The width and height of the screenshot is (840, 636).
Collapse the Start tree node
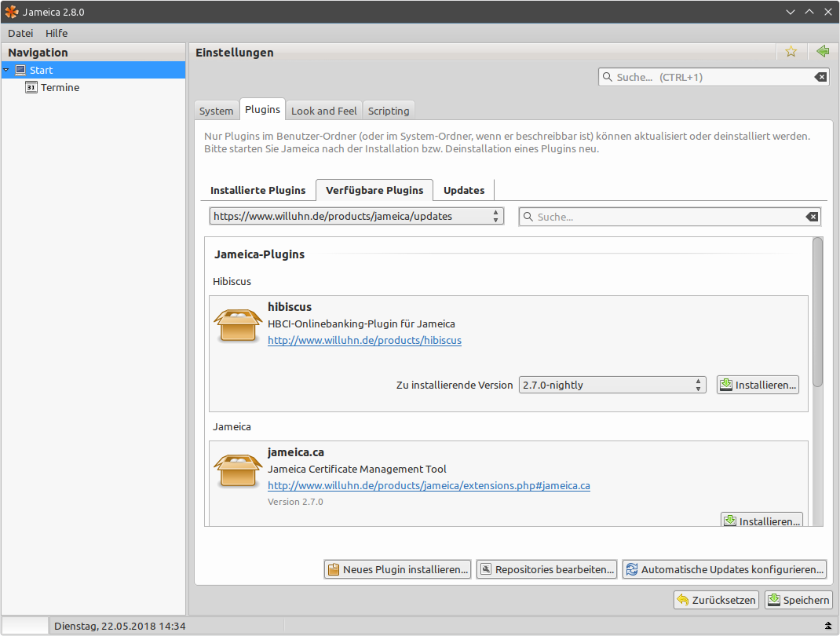click(x=6, y=70)
